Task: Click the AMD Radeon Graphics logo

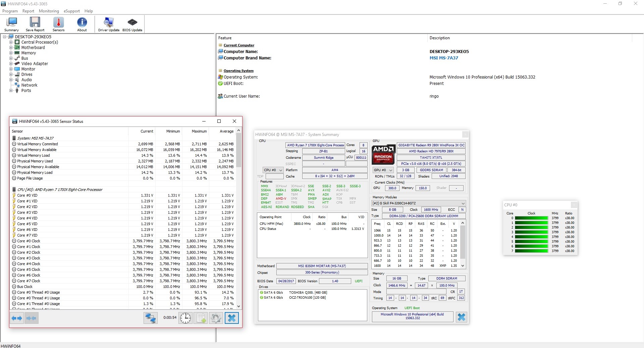Action: (383, 154)
